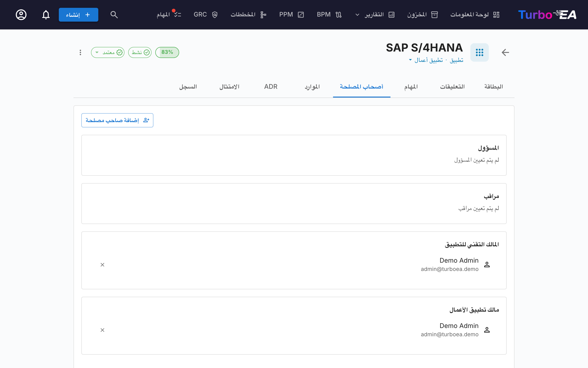Open المخزون inventory nav item
This screenshot has height=368, width=588.
(x=423, y=14)
